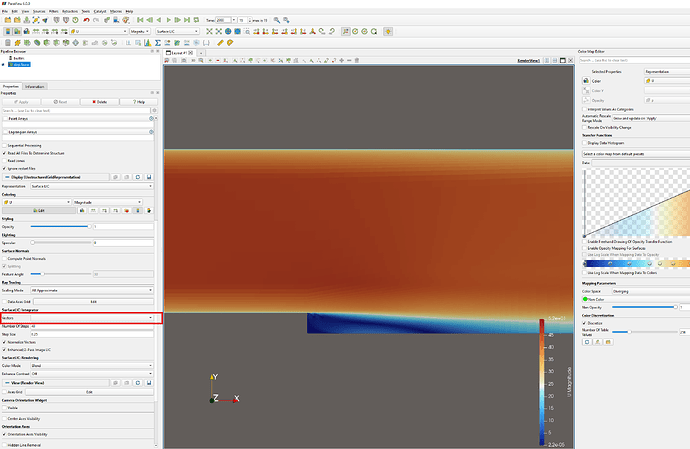Image resolution: width=690 pixels, height=449 pixels.
Task: Open the Sources menu
Action: coord(39,11)
